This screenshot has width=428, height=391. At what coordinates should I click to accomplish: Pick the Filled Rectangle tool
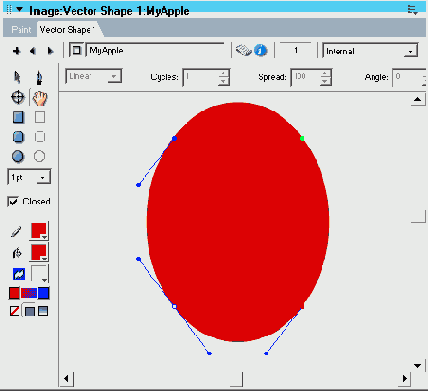tap(18, 117)
